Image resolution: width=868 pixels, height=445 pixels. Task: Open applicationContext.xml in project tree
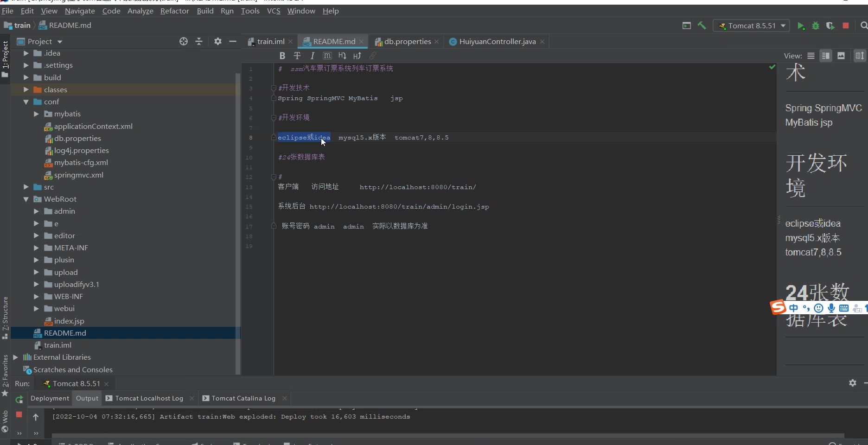tap(93, 126)
